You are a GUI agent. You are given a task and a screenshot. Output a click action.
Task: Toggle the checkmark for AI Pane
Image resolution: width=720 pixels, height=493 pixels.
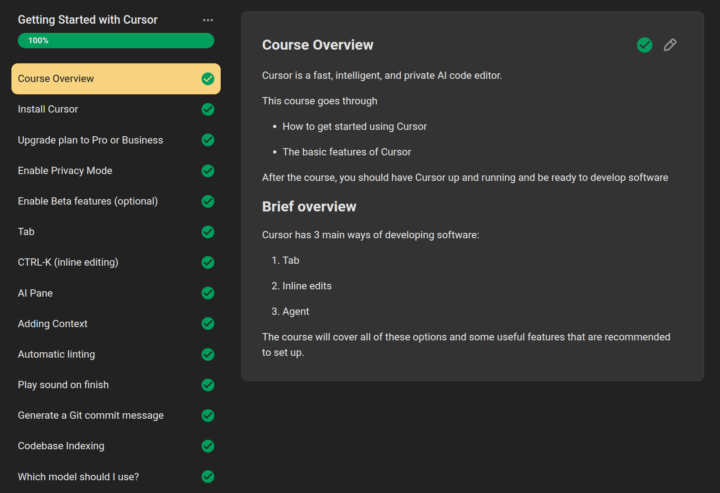[x=208, y=293]
